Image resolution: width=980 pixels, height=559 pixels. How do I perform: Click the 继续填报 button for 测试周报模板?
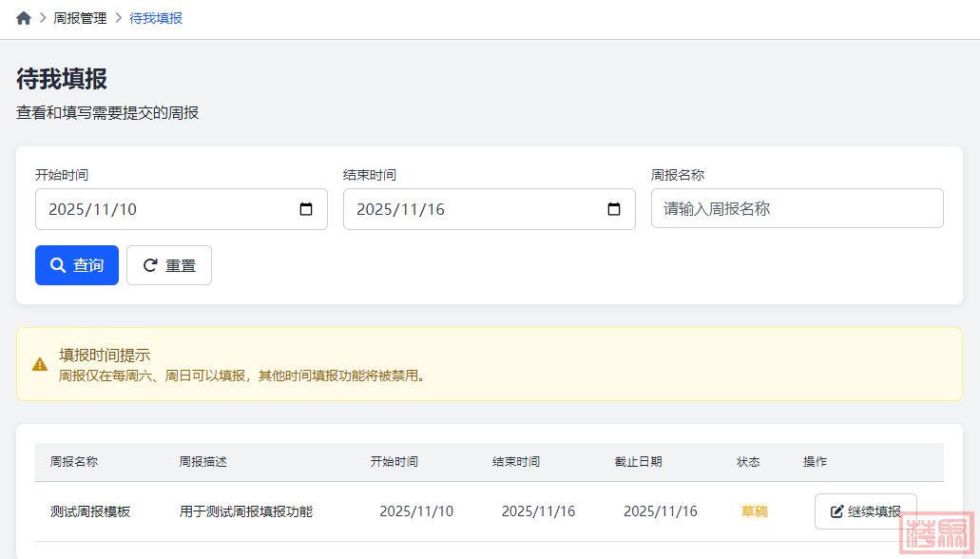click(865, 511)
